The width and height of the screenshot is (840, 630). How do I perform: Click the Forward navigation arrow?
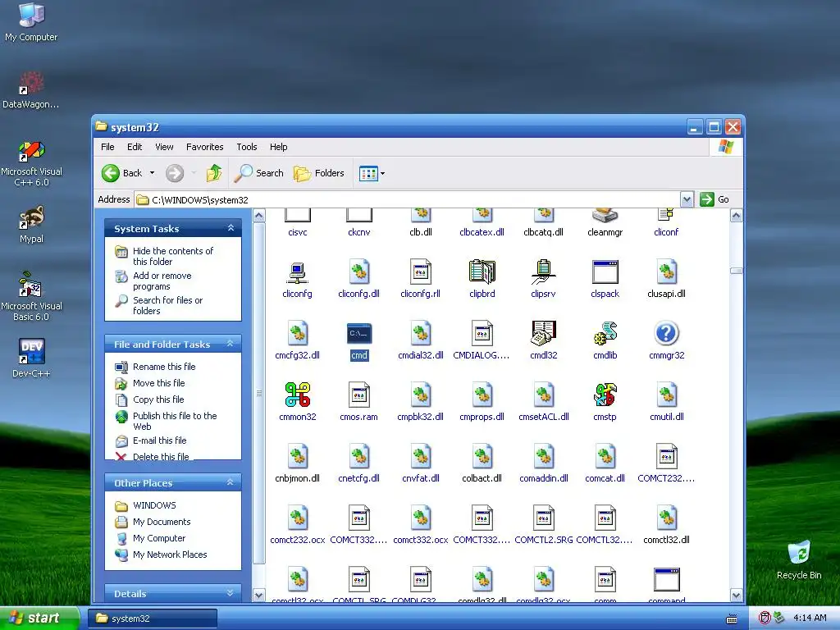coord(175,173)
